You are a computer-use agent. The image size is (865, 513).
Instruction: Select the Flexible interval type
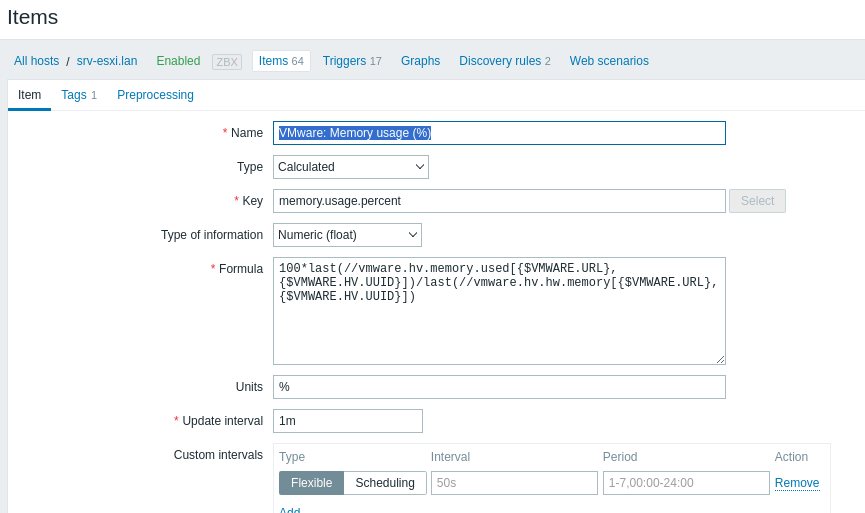tap(311, 483)
